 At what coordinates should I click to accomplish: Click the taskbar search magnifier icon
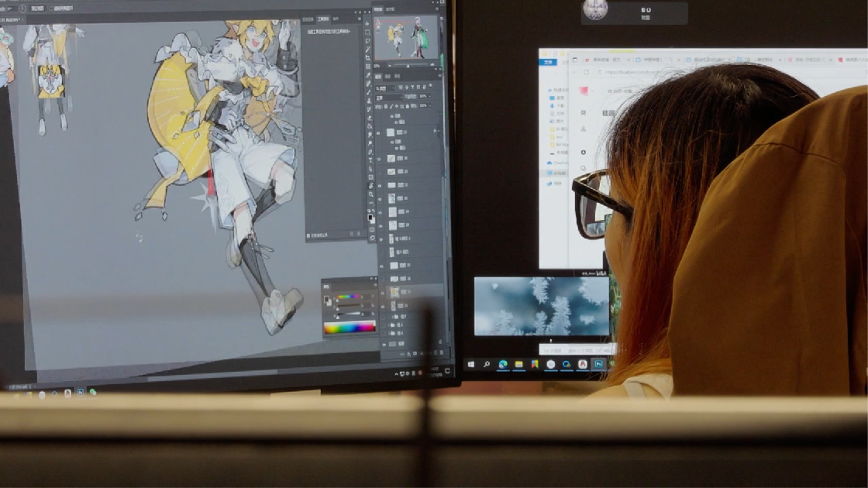pos(487,364)
